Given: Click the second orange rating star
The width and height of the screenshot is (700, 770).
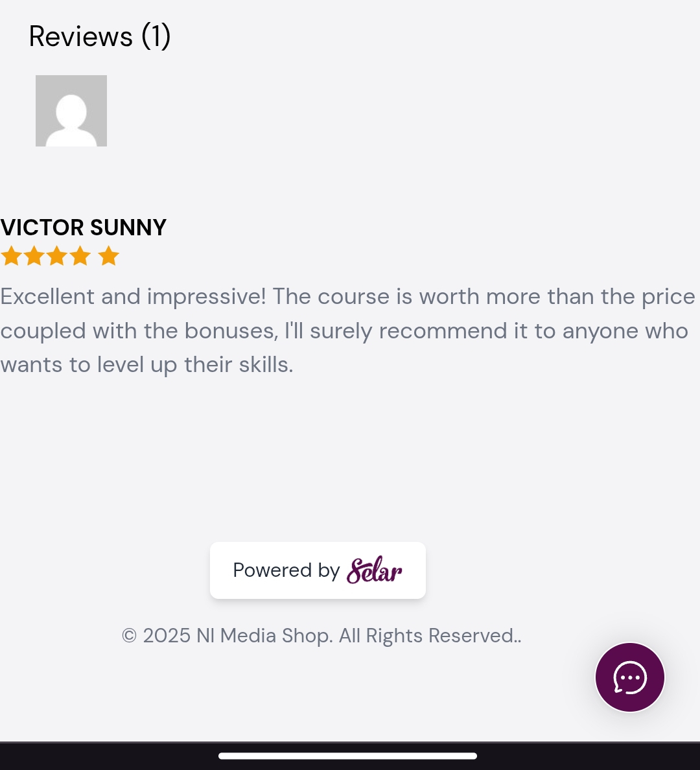Looking at the screenshot, I should [34, 256].
